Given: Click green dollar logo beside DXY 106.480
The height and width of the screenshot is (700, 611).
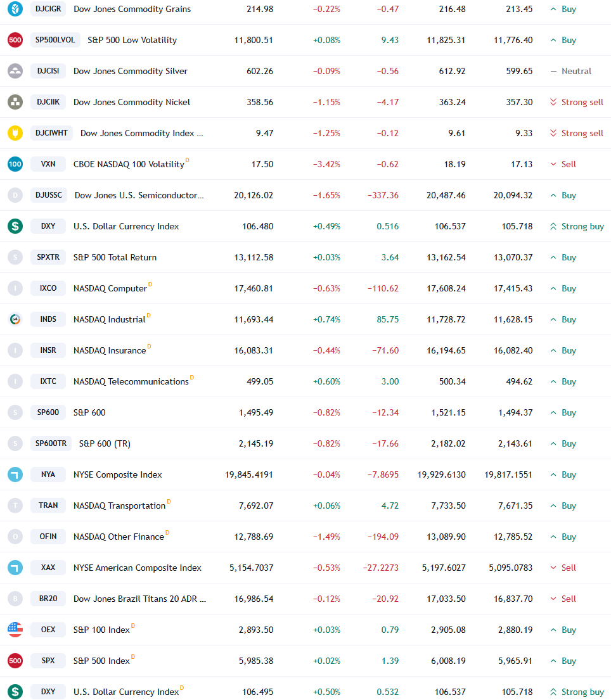Looking at the screenshot, I should point(15,226).
